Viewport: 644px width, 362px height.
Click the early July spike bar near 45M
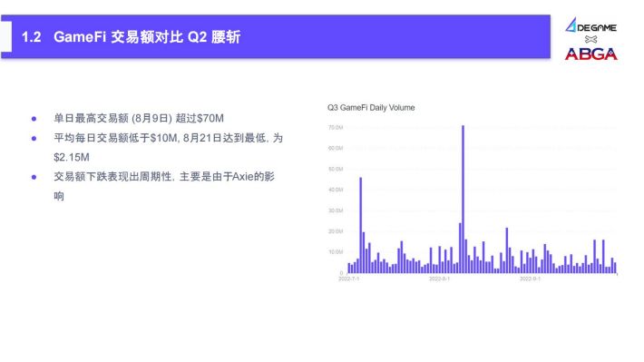[361, 225]
